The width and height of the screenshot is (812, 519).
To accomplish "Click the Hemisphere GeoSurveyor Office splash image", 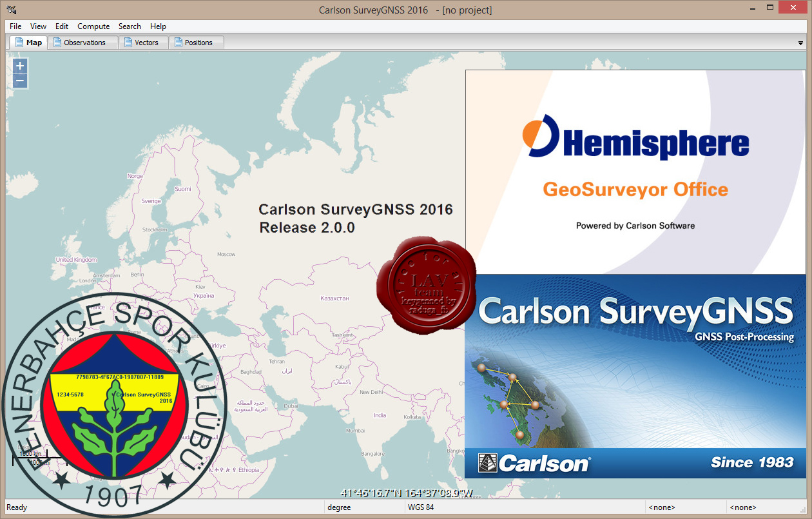I will tap(635, 172).
